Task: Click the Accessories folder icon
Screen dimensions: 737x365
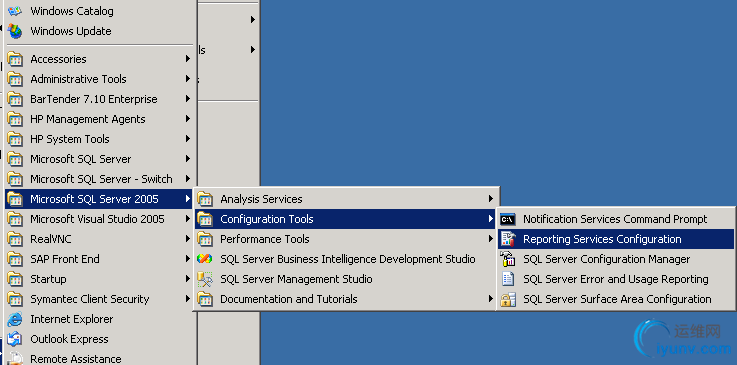Action: [15, 59]
